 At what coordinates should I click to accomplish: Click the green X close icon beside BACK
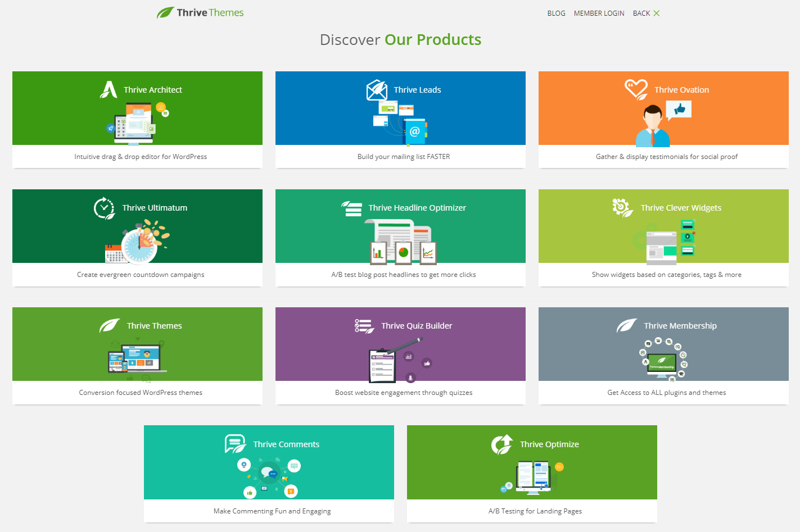click(656, 13)
